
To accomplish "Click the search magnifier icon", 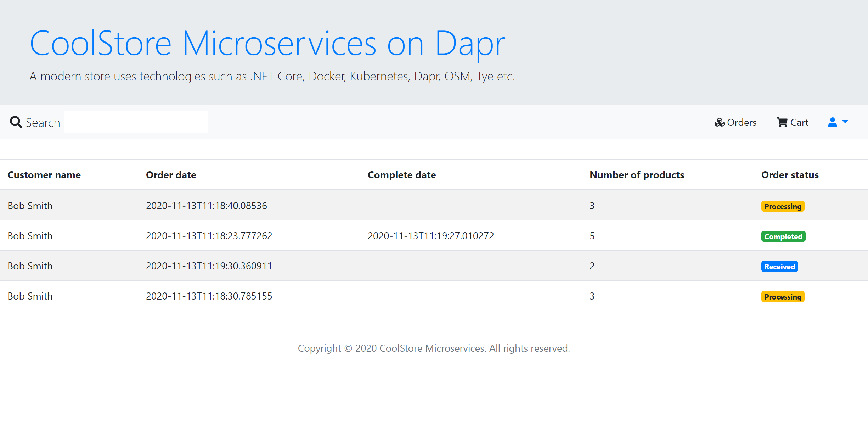I will tap(16, 122).
